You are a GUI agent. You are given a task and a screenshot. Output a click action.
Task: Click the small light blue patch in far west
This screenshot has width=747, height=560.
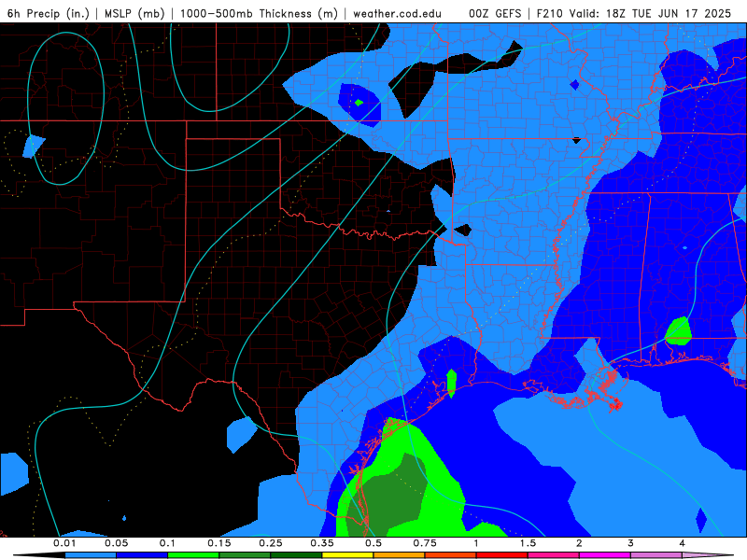[x=34, y=147]
